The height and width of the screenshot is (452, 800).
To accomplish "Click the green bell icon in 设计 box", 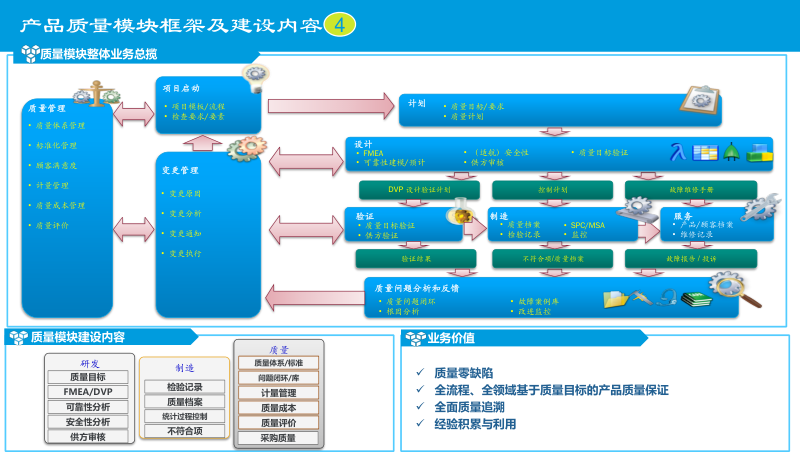I will click(x=731, y=152).
